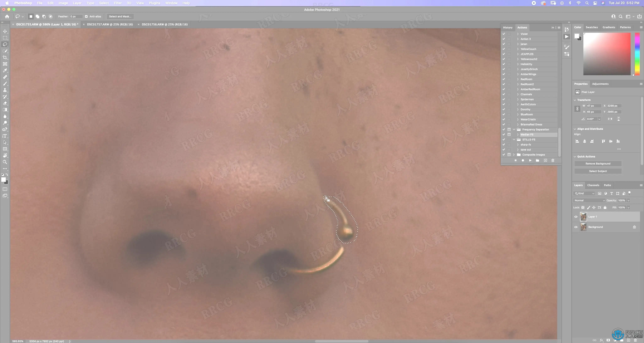Click the Home icon in options bar
The height and width of the screenshot is (343, 644).
tap(7, 17)
